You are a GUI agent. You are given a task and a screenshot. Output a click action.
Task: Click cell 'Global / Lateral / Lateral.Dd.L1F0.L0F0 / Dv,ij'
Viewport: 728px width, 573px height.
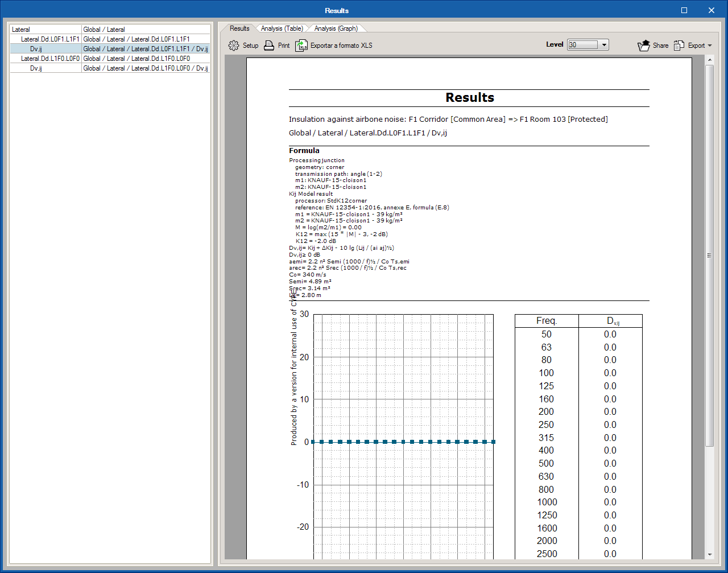[146, 68]
